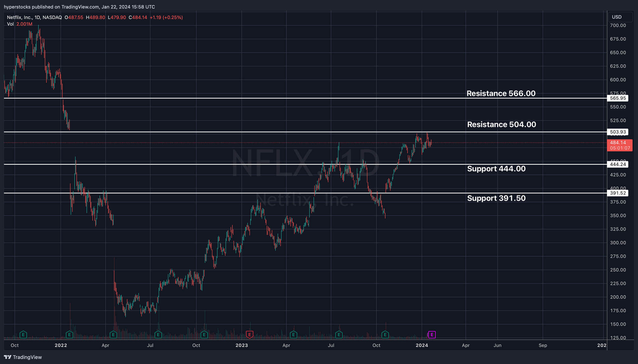Click the earnings marker near Apr 2023
The height and width of the screenshot is (364, 638).
tap(293, 335)
